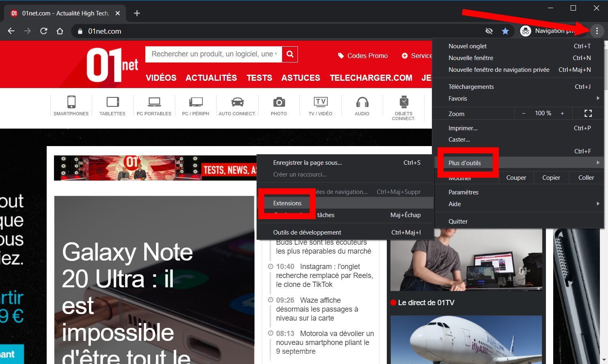Decrease zoom with the minus button
This screenshot has height=364, width=608.
pyautogui.click(x=524, y=113)
